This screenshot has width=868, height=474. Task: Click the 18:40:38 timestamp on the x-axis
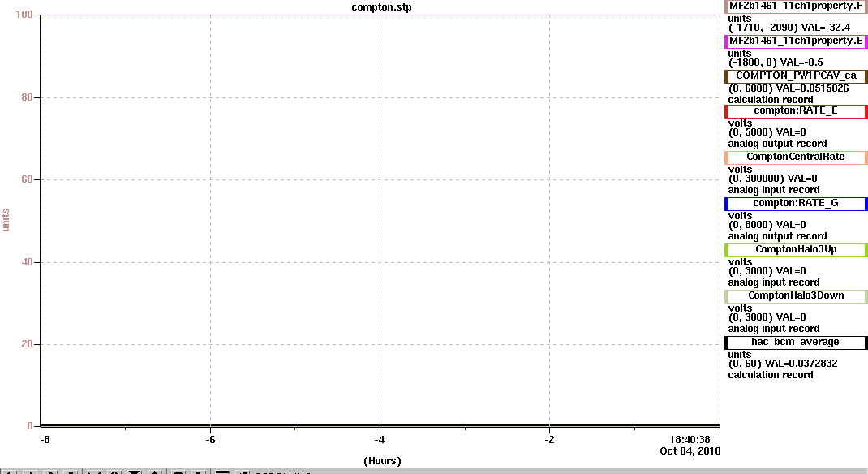point(690,440)
